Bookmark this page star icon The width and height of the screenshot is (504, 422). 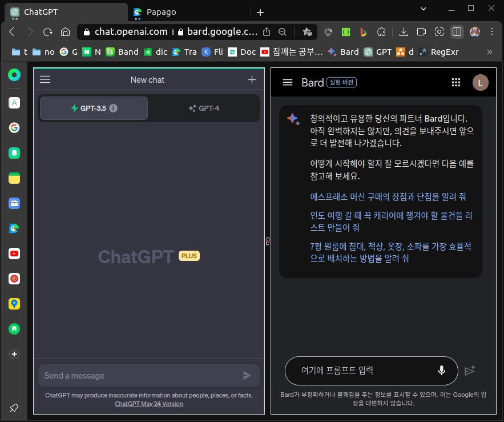(x=307, y=32)
